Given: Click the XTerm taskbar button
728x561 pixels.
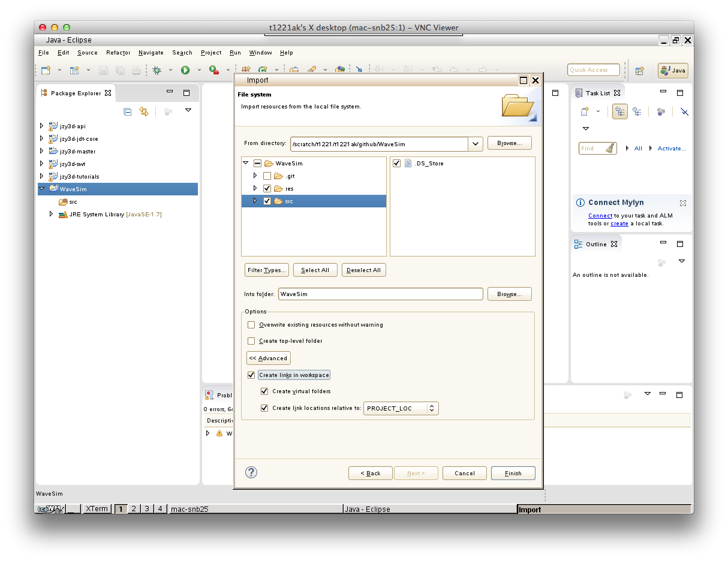Looking at the screenshot, I should 97,509.
